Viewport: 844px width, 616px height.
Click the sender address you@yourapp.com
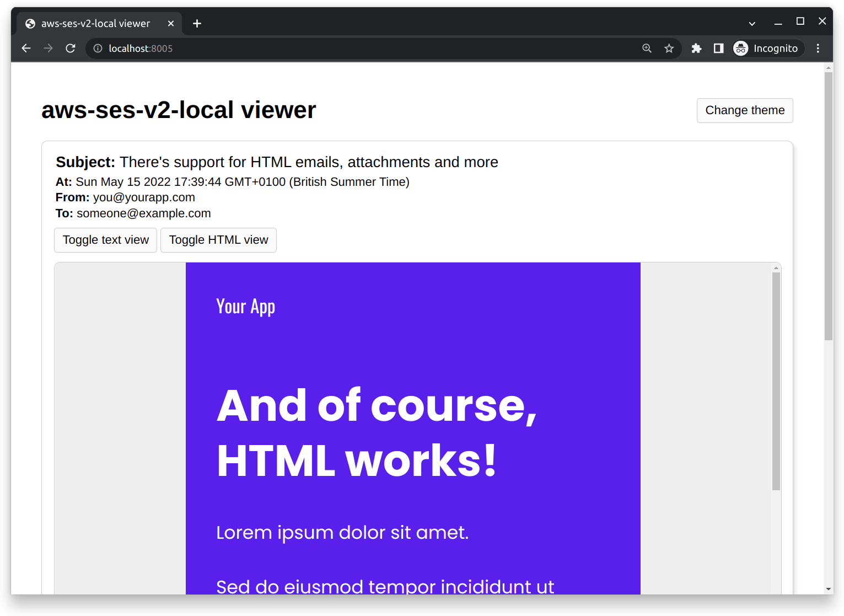pos(144,197)
